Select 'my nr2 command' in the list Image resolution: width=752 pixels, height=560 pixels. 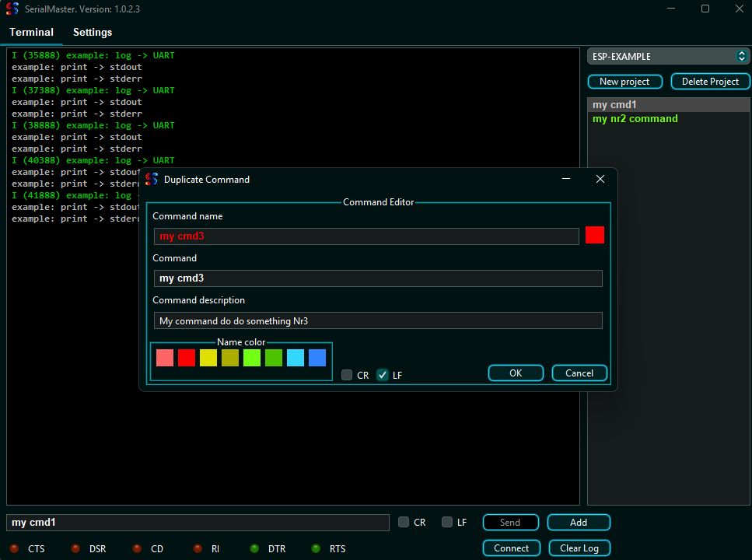pyautogui.click(x=635, y=119)
